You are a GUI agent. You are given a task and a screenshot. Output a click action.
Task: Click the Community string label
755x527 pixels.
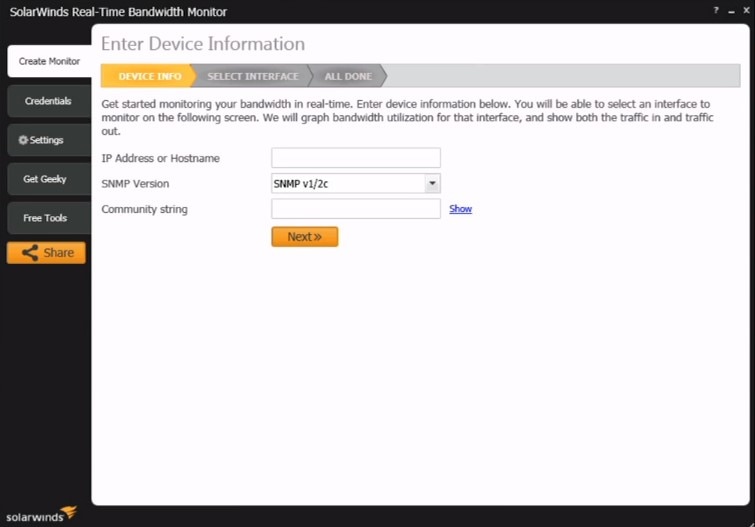[x=144, y=210]
